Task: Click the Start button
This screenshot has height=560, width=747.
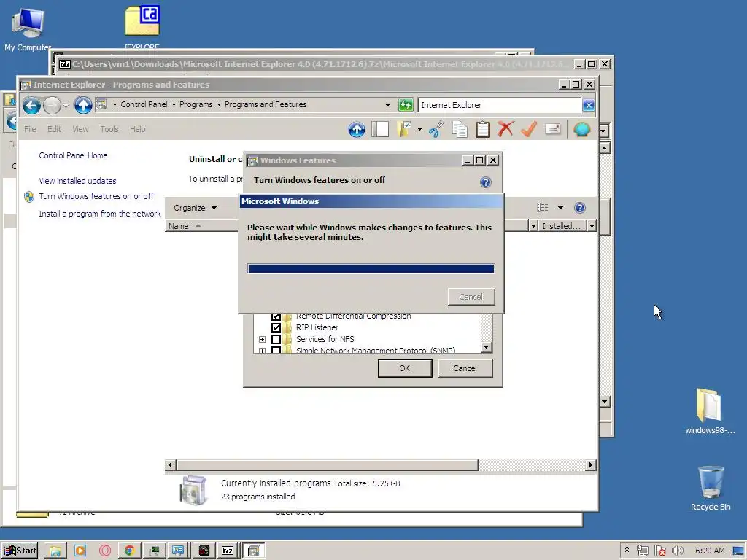Action: (x=20, y=551)
